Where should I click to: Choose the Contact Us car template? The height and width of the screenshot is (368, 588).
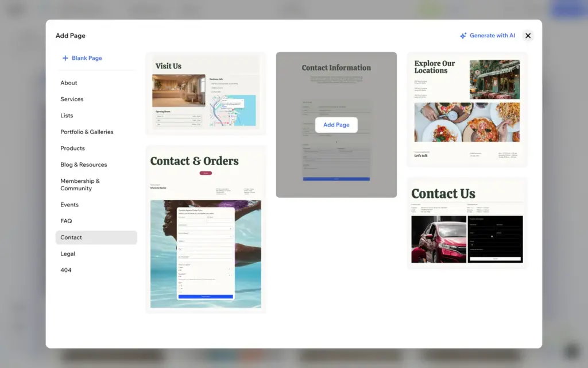pos(467,223)
